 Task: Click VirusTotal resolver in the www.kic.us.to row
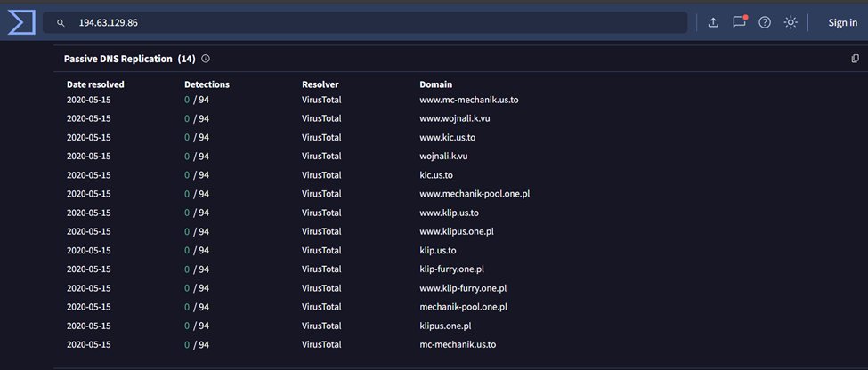point(321,137)
